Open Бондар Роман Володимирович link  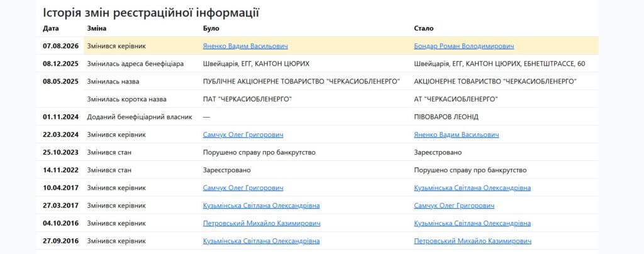coord(464,47)
